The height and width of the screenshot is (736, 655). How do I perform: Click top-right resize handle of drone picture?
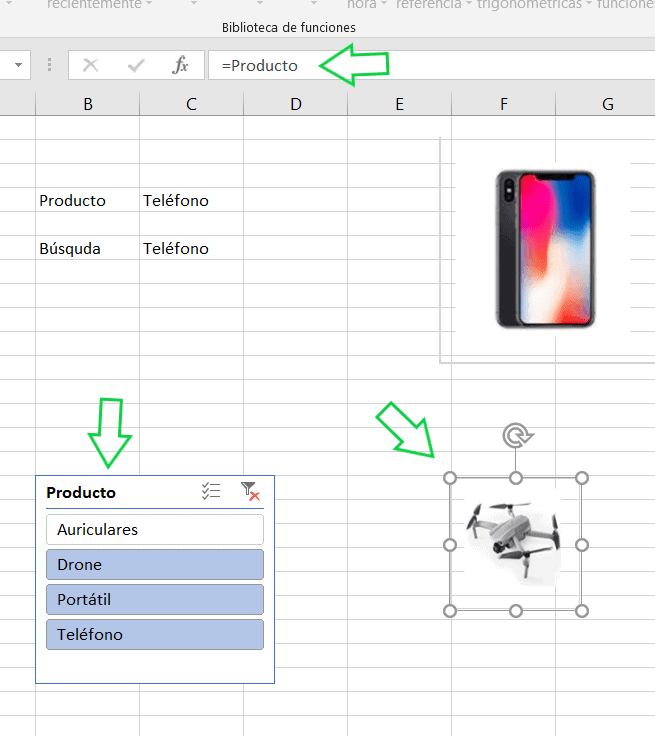pos(582,478)
